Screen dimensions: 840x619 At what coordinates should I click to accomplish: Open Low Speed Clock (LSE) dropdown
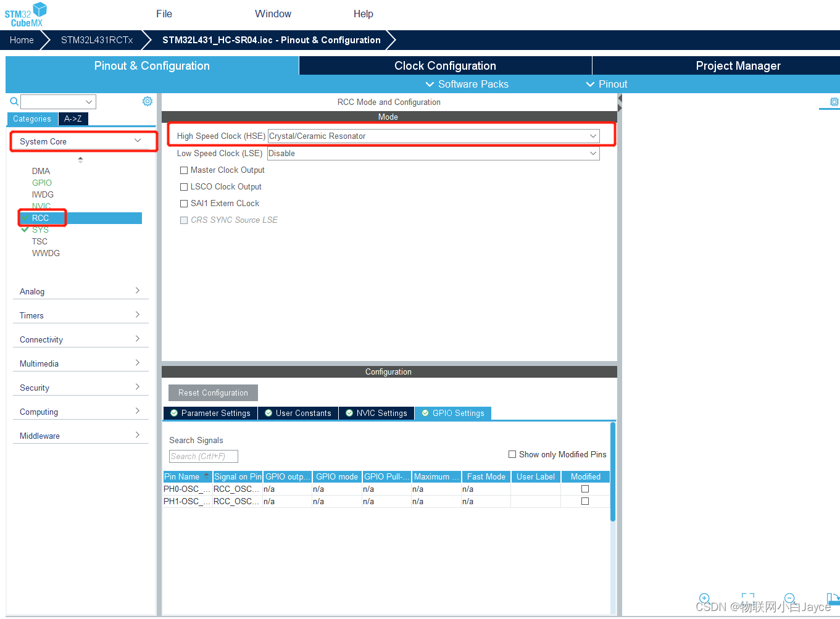pos(433,153)
